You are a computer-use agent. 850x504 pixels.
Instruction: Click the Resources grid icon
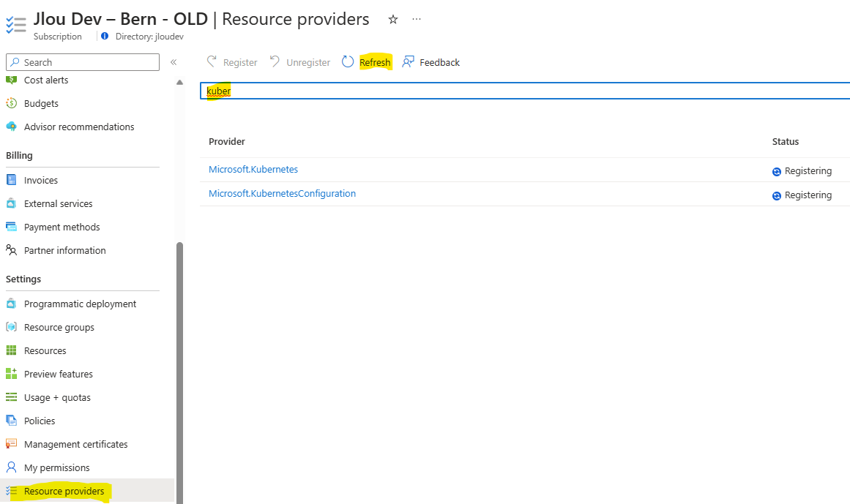point(12,350)
